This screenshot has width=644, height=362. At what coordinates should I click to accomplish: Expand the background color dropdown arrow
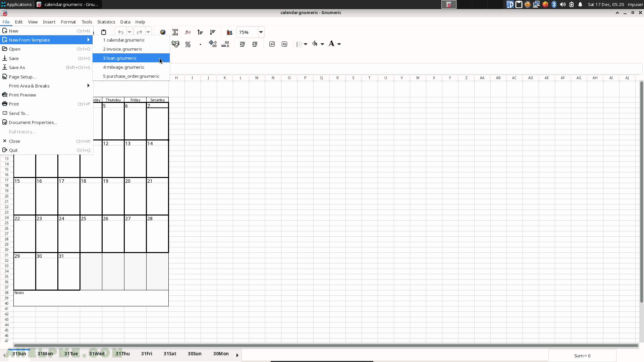[x=322, y=44]
